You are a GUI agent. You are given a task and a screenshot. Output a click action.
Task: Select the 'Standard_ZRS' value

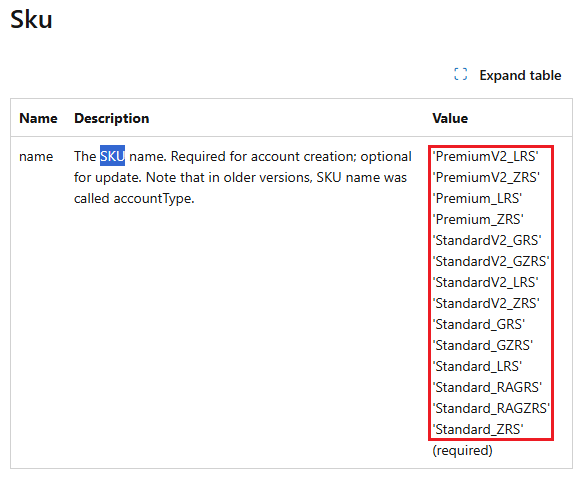(478, 429)
